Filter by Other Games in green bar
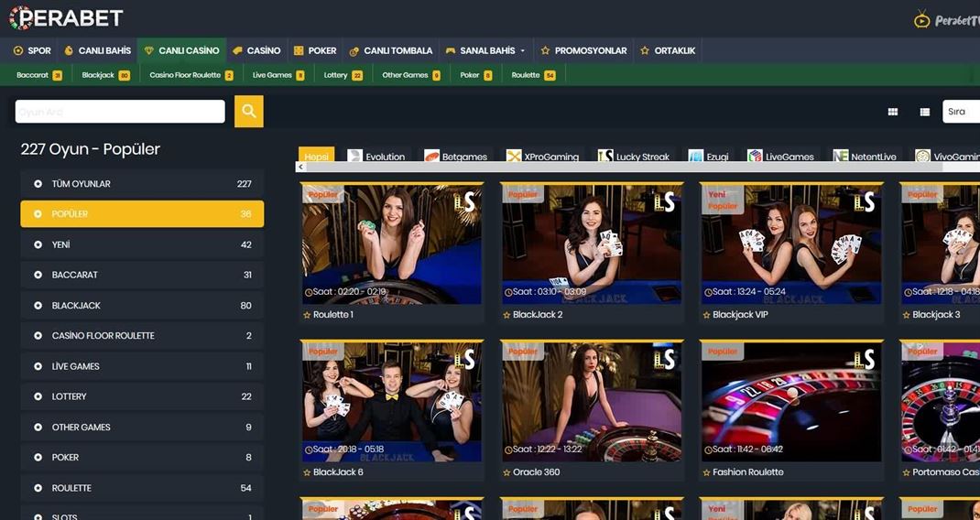Viewport: 980px width, 520px height. 410,75
